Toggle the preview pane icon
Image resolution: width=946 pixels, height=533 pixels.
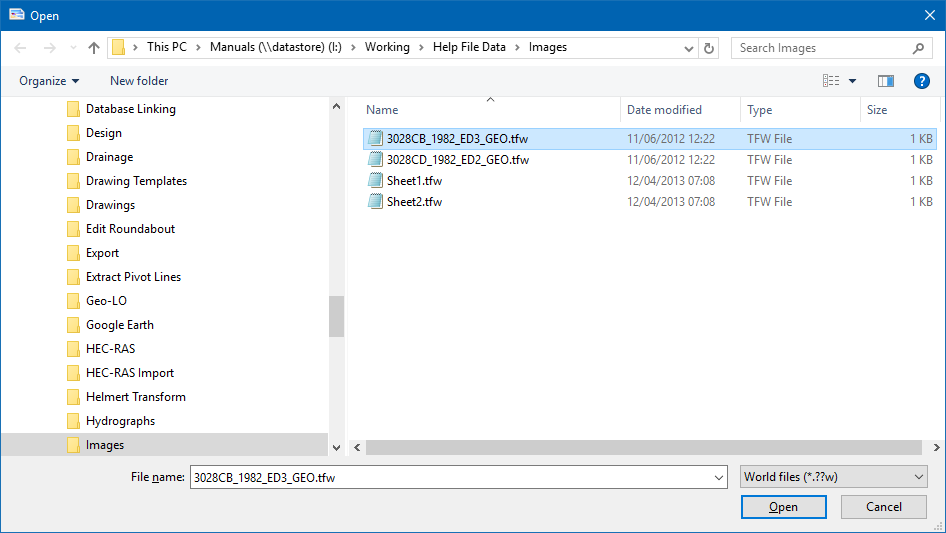[885, 81]
